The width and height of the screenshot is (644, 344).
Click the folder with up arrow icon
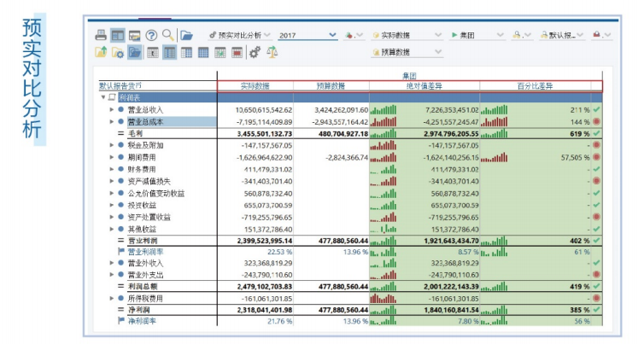click(x=101, y=52)
